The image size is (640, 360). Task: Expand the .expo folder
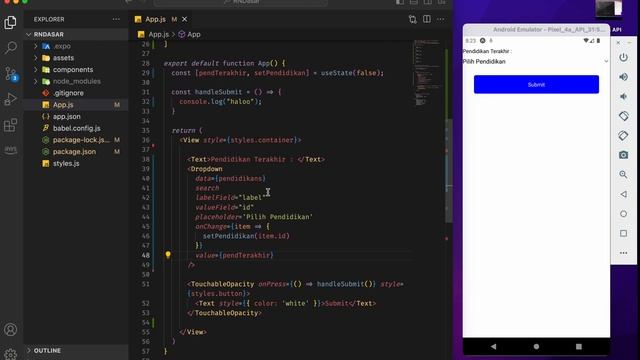click(x=36, y=46)
